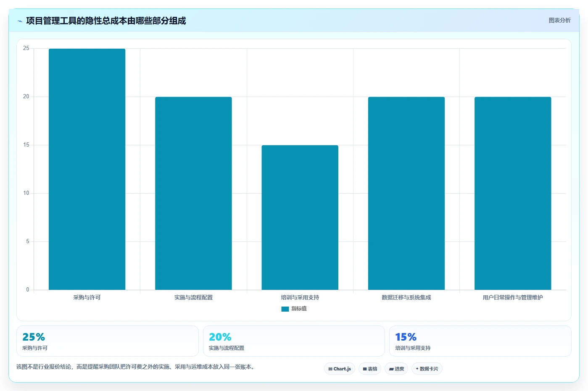Open the 25% 采购与许可 data card

108,341
